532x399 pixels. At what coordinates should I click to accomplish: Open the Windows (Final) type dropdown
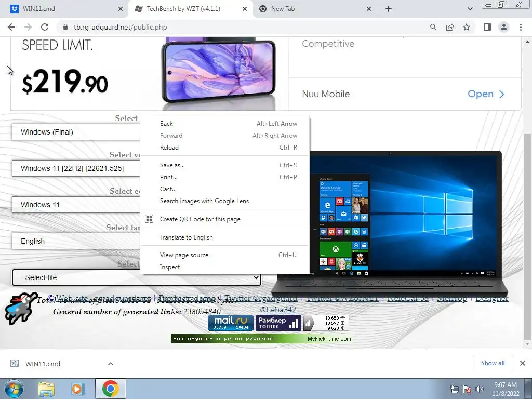click(76, 132)
